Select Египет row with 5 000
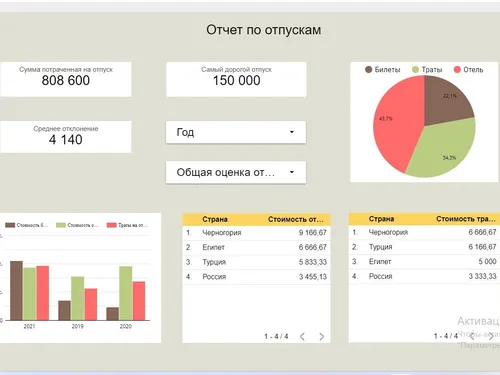 (424, 262)
